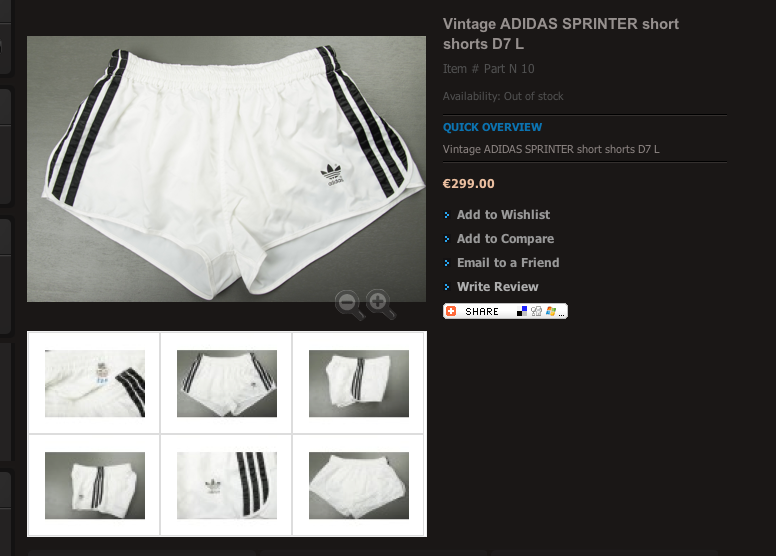Click the MySpace people icon in share bar
Image resolution: width=776 pixels, height=556 pixels.
coord(536,311)
